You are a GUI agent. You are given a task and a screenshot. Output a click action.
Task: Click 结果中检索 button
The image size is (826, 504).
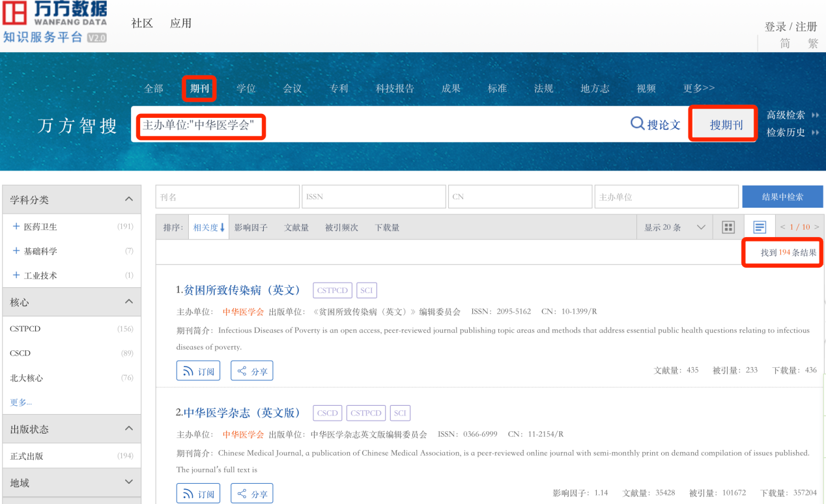(782, 197)
